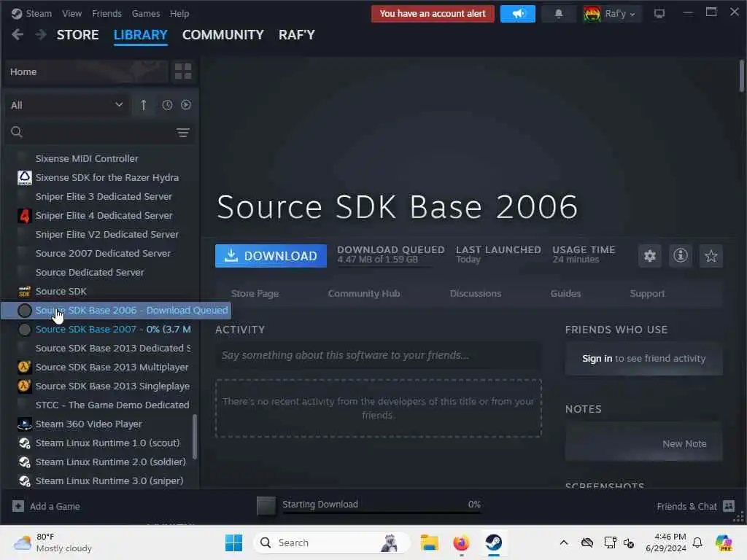Open the Store Page link
The width and height of the screenshot is (747, 560).
(x=255, y=294)
